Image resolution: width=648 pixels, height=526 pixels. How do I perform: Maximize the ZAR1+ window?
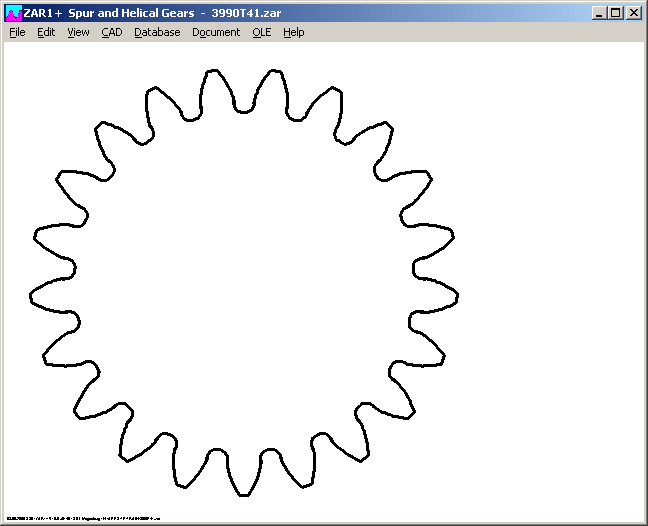click(x=615, y=13)
